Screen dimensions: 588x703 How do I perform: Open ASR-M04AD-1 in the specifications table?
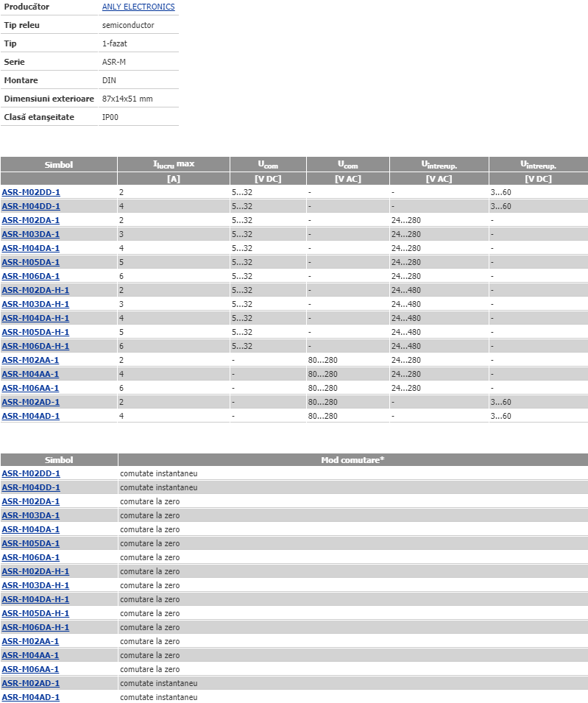31,416
